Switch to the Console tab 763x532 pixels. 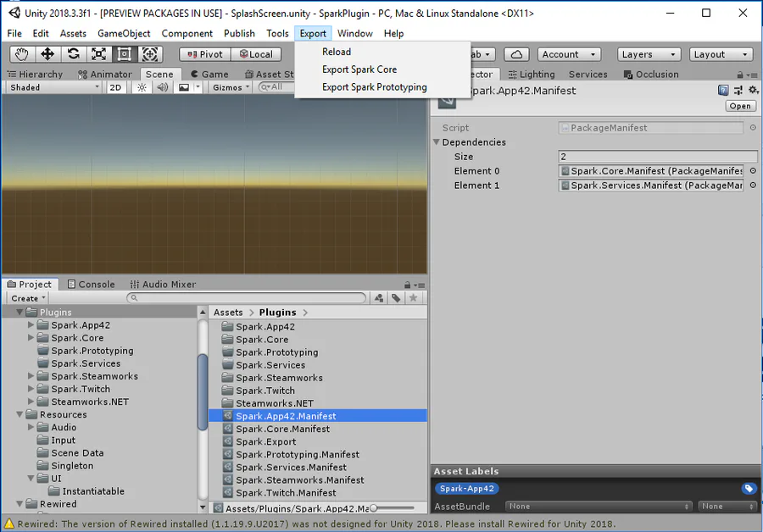point(91,284)
